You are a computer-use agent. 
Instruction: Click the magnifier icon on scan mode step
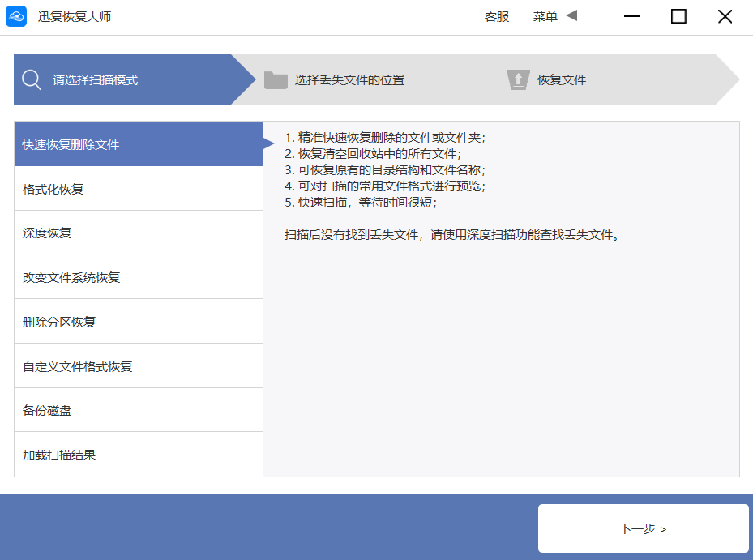click(x=31, y=79)
